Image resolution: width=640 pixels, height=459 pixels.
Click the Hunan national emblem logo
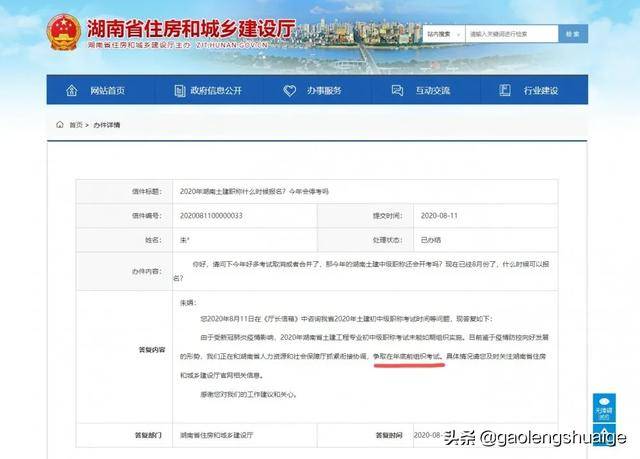(x=64, y=32)
